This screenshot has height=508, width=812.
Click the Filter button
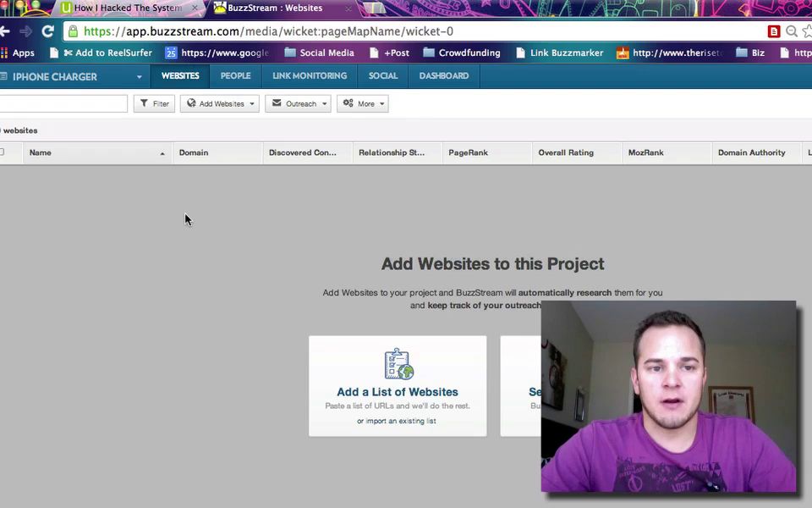pyautogui.click(x=154, y=103)
